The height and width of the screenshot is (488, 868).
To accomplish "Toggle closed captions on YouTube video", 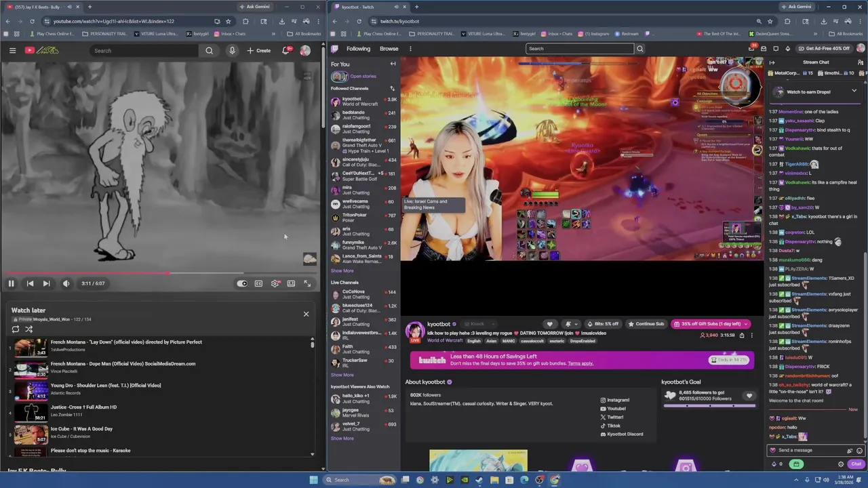I will (x=258, y=283).
